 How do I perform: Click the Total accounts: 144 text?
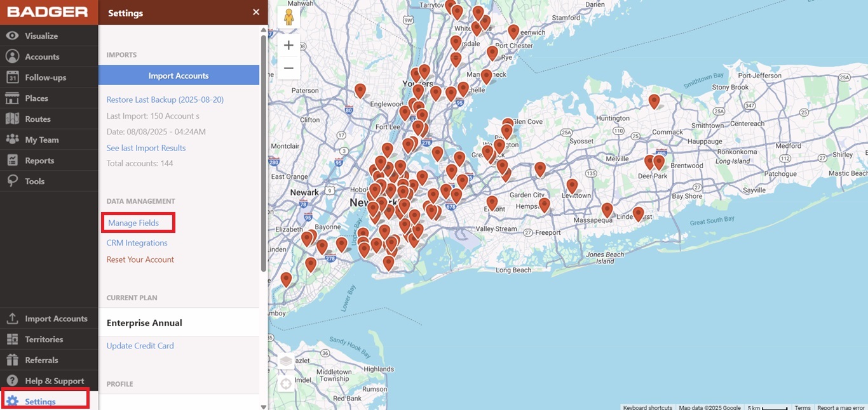coord(140,163)
